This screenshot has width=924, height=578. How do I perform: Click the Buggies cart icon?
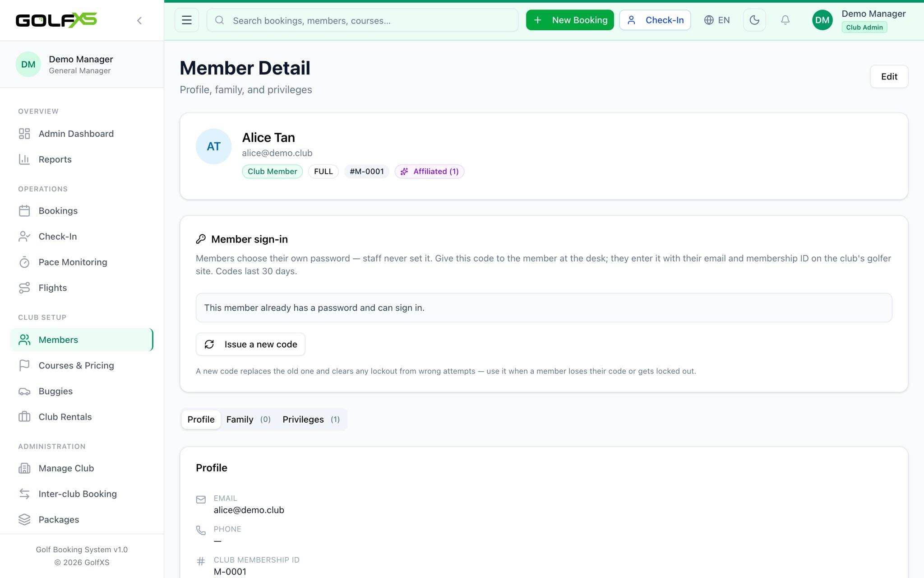click(24, 392)
